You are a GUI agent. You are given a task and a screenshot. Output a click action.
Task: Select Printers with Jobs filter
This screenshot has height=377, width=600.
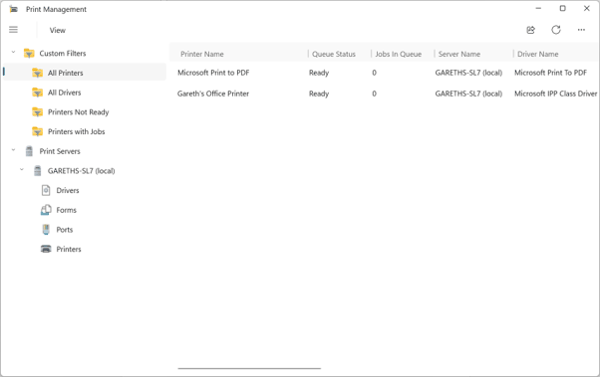(x=77, y=132)
